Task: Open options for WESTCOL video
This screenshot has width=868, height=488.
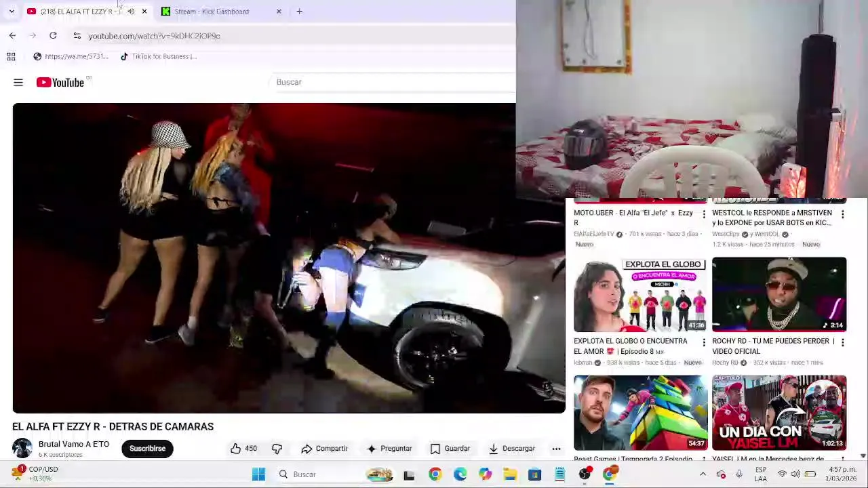Action: (842, 215)
